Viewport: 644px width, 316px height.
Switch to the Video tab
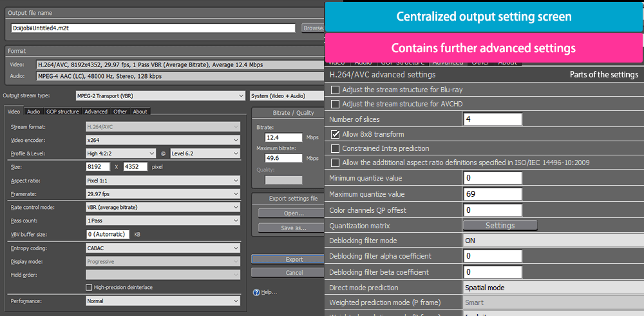tap(14, 112)
